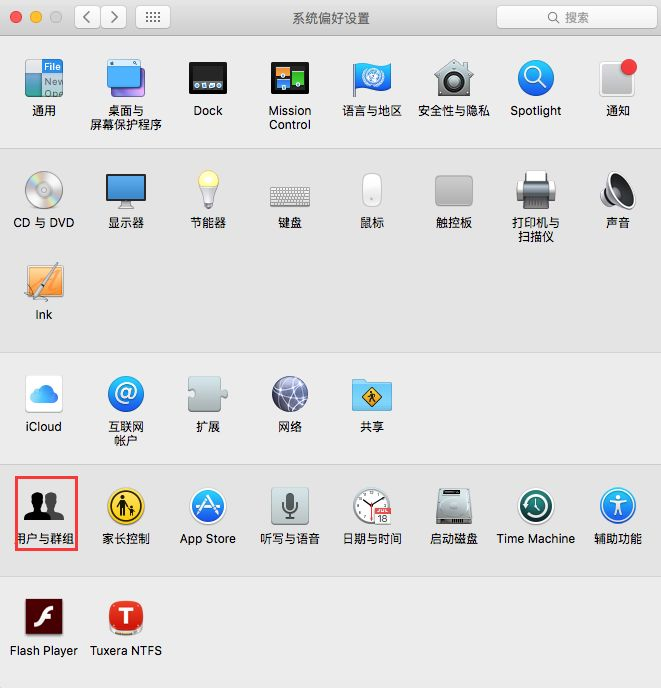
Task: Open 语言与地区 flag icon
Action: 372,78
